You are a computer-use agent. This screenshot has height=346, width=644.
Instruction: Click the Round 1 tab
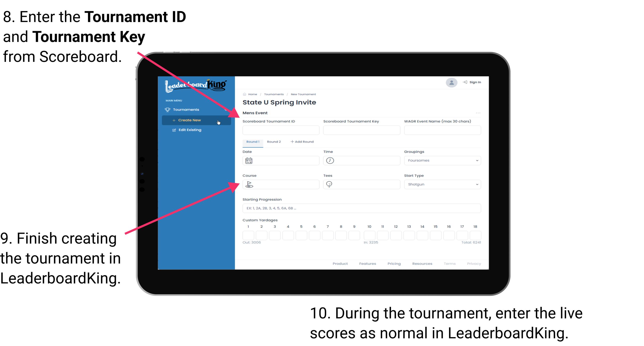tap(252, 142)
